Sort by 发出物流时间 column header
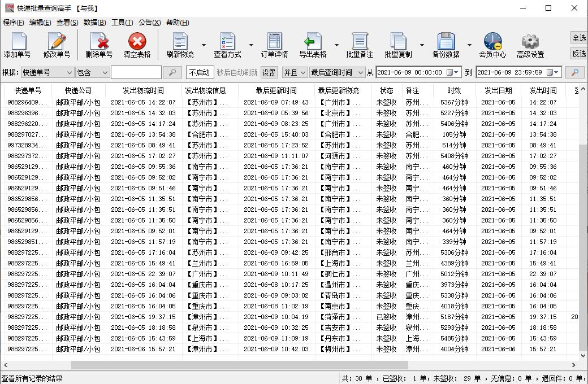The height and width of the screenshot is (384, 588). click(143, 90)
